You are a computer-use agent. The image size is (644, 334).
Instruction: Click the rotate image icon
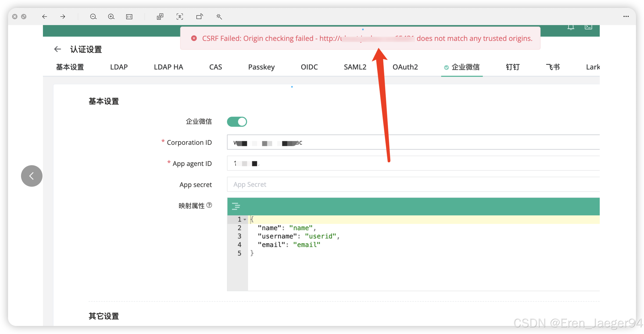(199, 17)
